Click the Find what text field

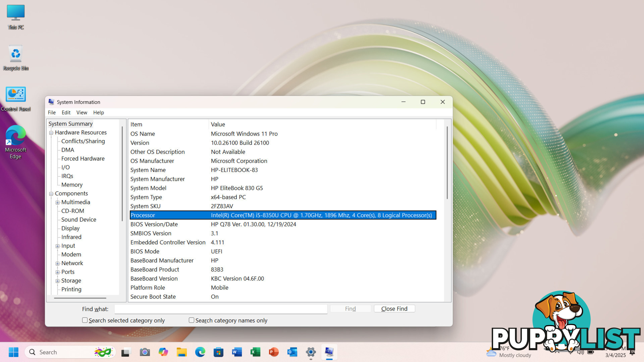tap(221, 309)
